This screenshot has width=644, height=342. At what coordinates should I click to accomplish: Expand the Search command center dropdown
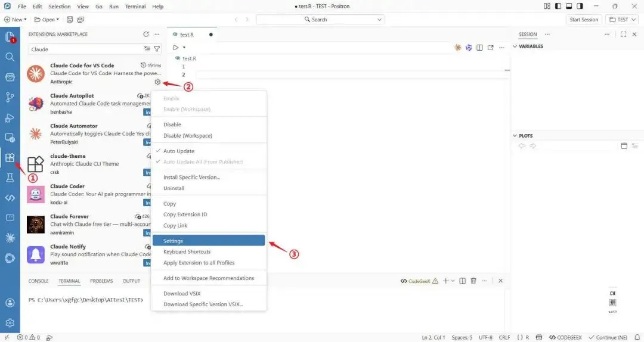[379, 19]
